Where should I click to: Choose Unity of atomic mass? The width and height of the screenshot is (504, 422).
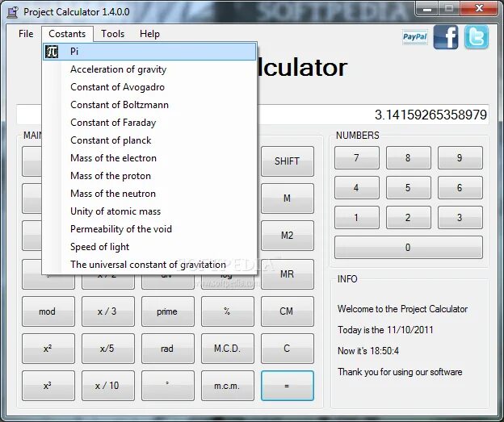pyautogui.click(x=149, y=211)
